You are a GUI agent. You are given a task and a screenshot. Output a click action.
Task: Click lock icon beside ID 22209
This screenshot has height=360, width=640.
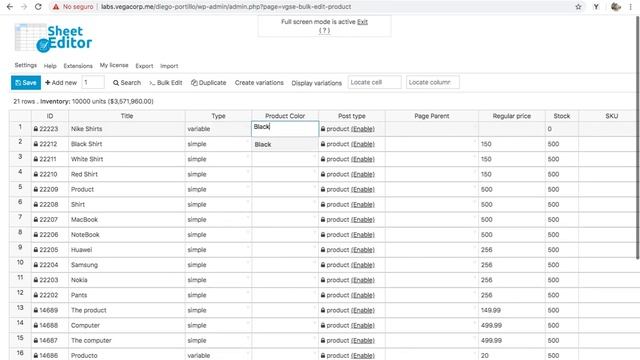pos(36,189)
